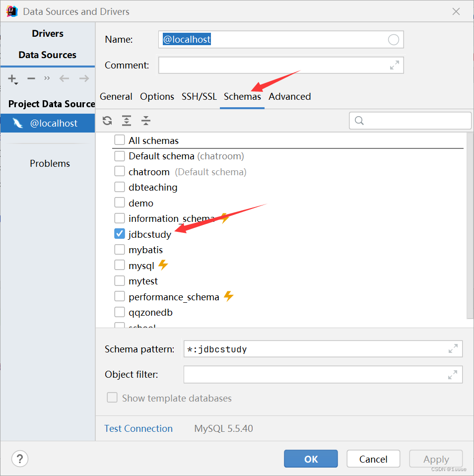Open help with question mark button
The height and width of the screenshot is (476, 474).
20,459
